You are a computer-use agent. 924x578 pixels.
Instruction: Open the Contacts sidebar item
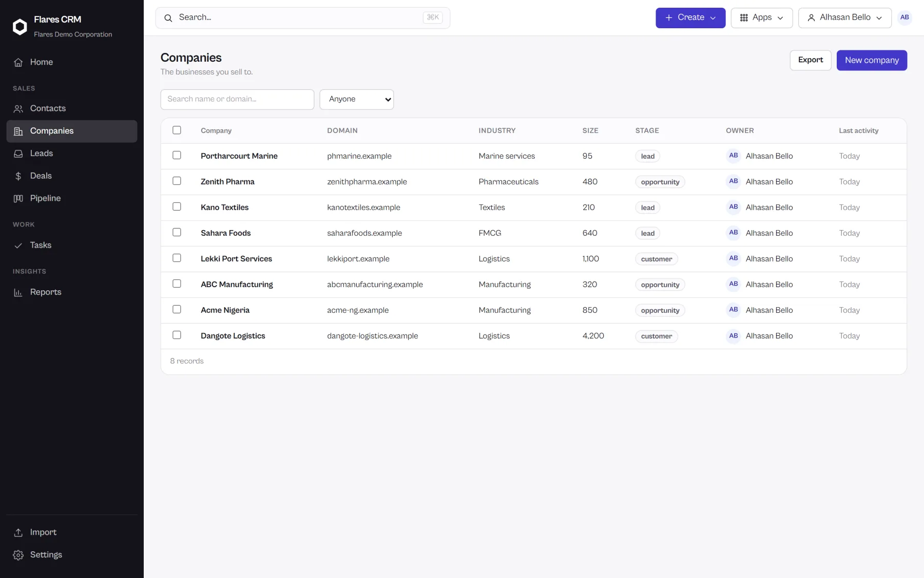[x=72, y=108]
